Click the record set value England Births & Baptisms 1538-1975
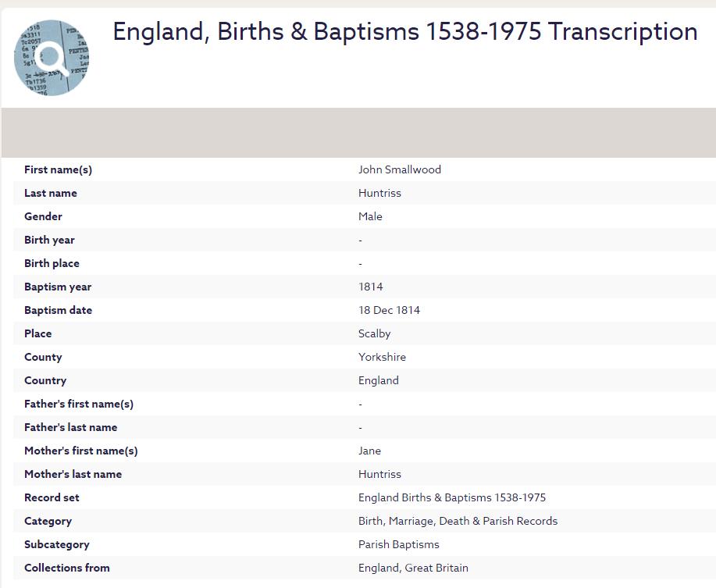This screenshot has height=588, width=716. click(x=451, y=497)
